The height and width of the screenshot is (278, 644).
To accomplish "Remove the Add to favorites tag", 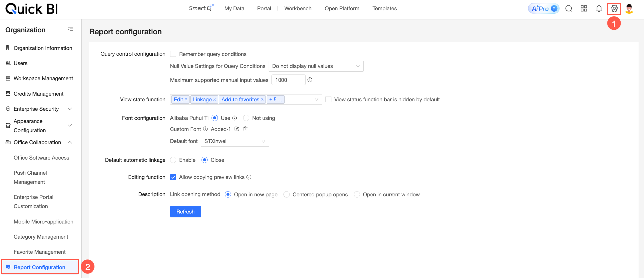I will [262, 99].
